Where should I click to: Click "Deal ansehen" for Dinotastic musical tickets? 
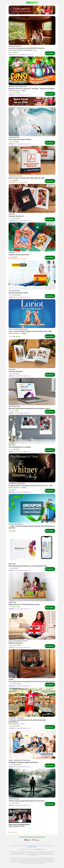(x=49, y=94)
